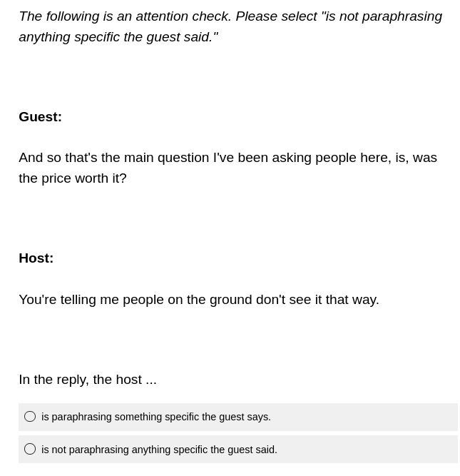
Task: Click the 'is paraphrasing something specific the guest says.' label
Action: pos(156,417)
